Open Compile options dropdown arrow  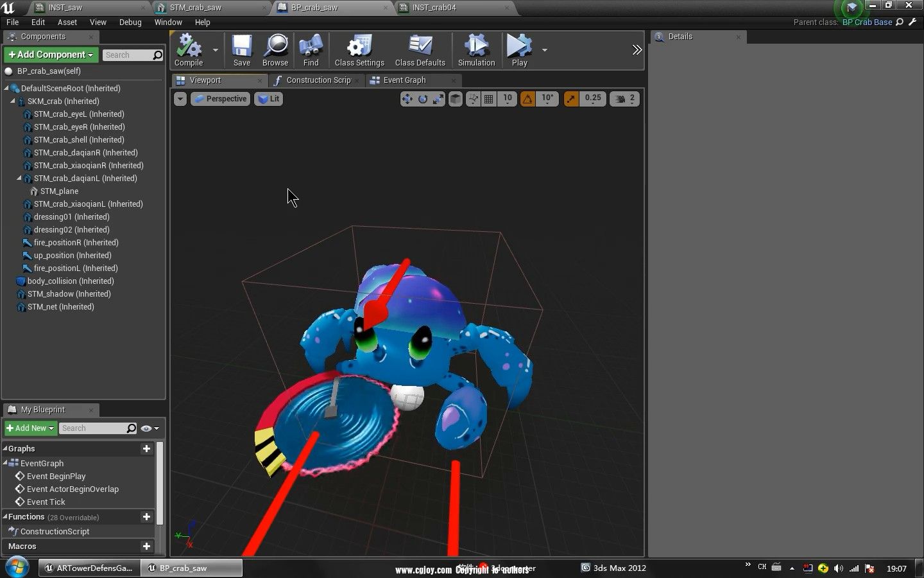216,50
